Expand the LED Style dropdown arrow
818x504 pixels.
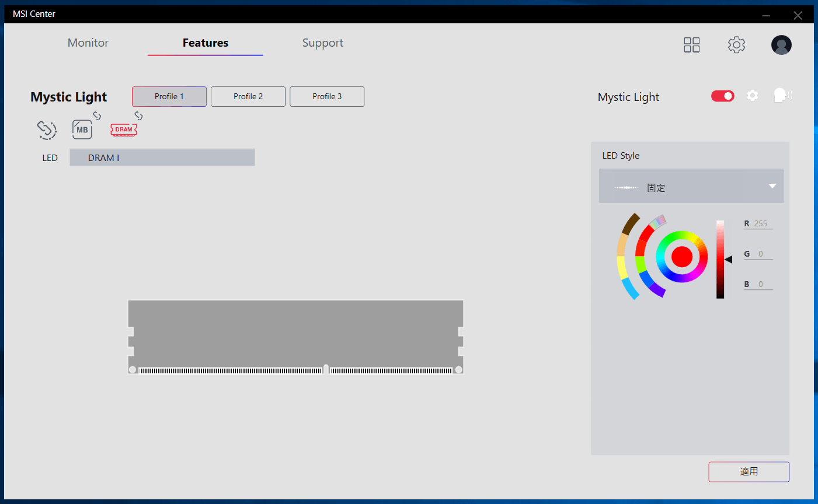point(772,186)
